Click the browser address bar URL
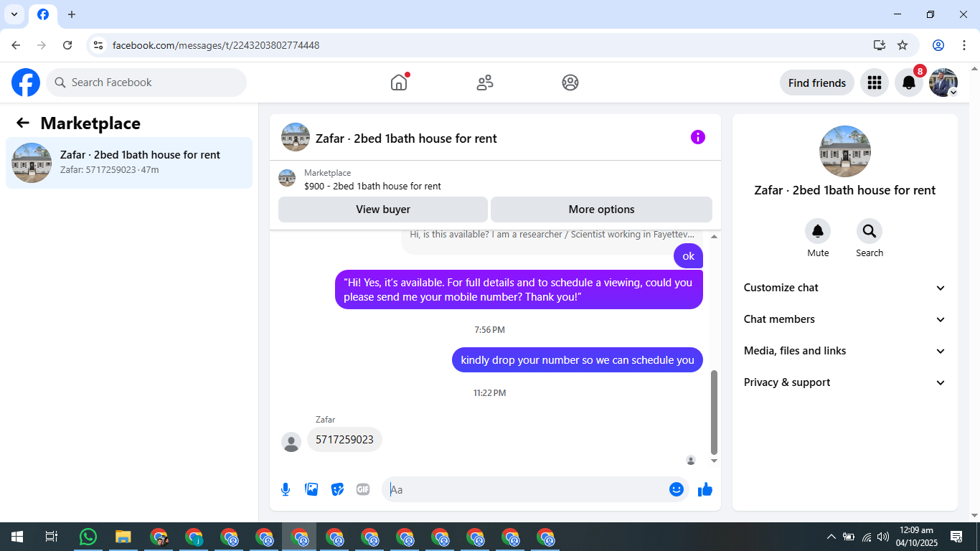 (x=216, y=45)
